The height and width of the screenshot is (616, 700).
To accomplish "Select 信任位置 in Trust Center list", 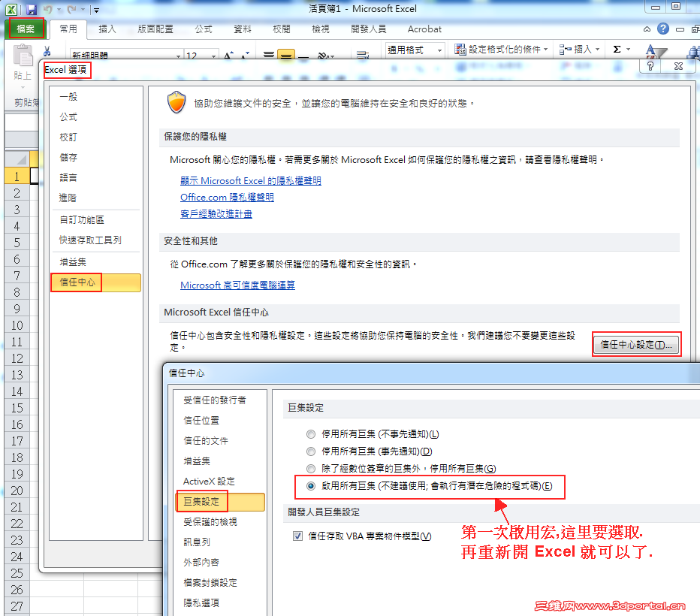I will (x=221, y=421).
